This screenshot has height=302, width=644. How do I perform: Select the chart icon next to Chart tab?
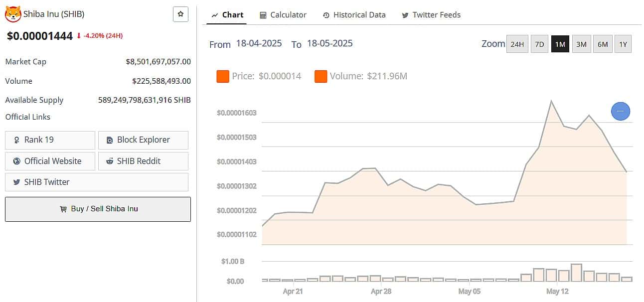215,14
